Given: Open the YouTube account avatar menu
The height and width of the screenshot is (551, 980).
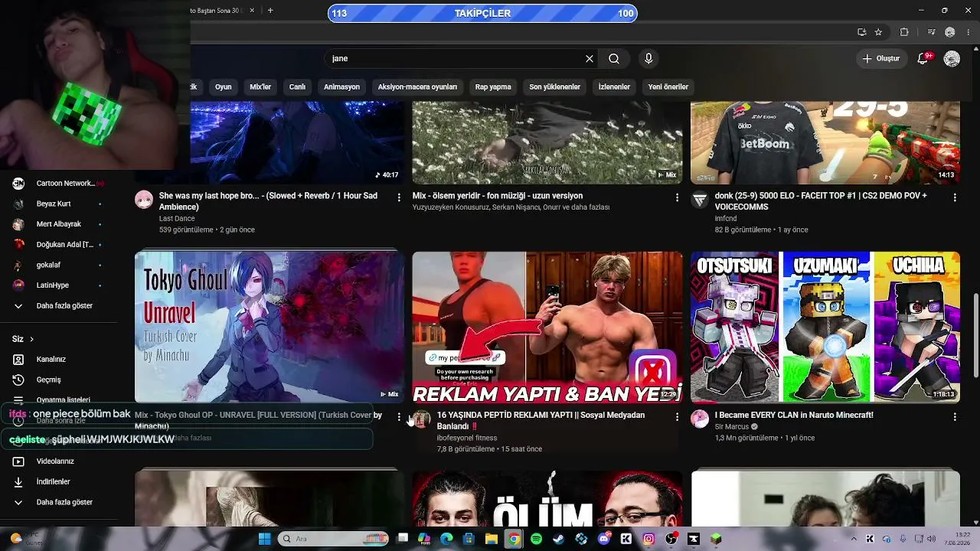Looking at the screenshot, I should pyautogui.click(x=952, y=58).
